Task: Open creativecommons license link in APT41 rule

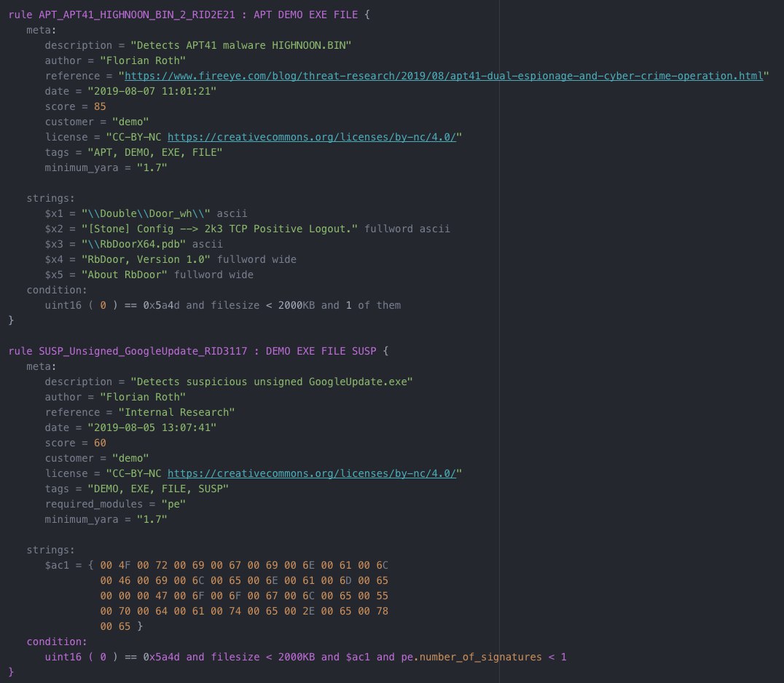Action: pyautogui.click(x=312, y=137)
